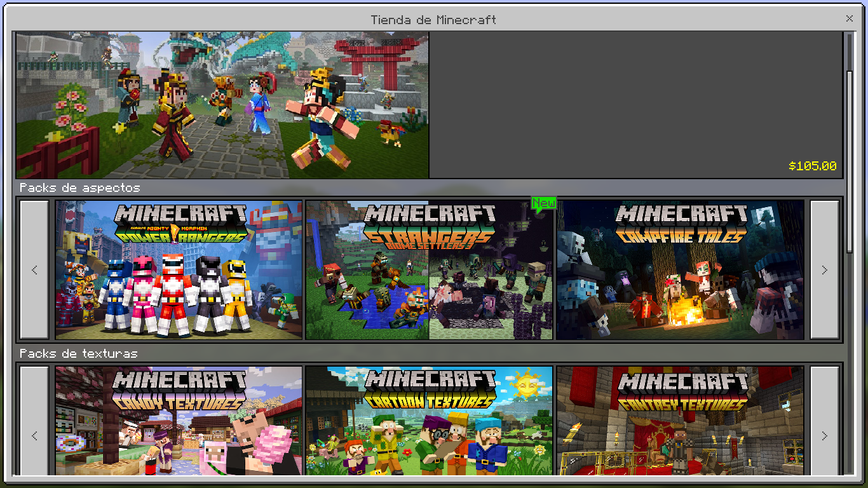
Task: Click the green New badge on Strangers pack
Action: tap(544, 203)
